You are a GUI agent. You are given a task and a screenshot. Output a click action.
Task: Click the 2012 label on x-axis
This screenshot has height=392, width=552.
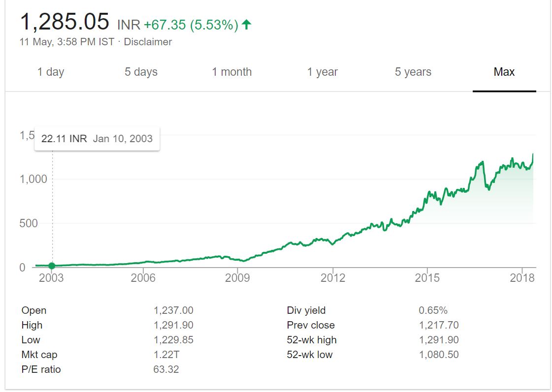332,278
